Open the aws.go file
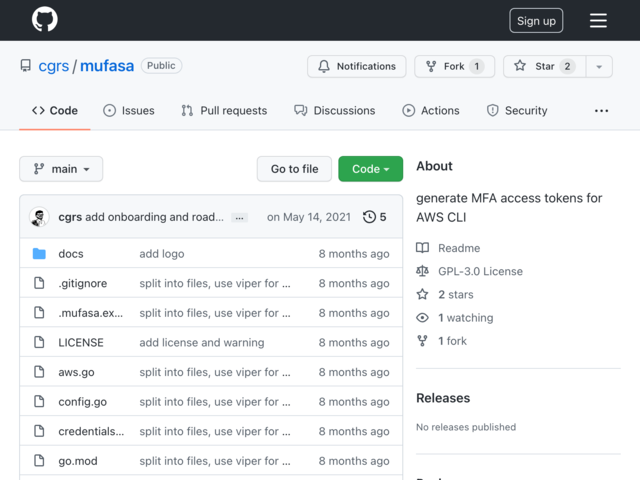Screen dimensions: 640x480 75,372
